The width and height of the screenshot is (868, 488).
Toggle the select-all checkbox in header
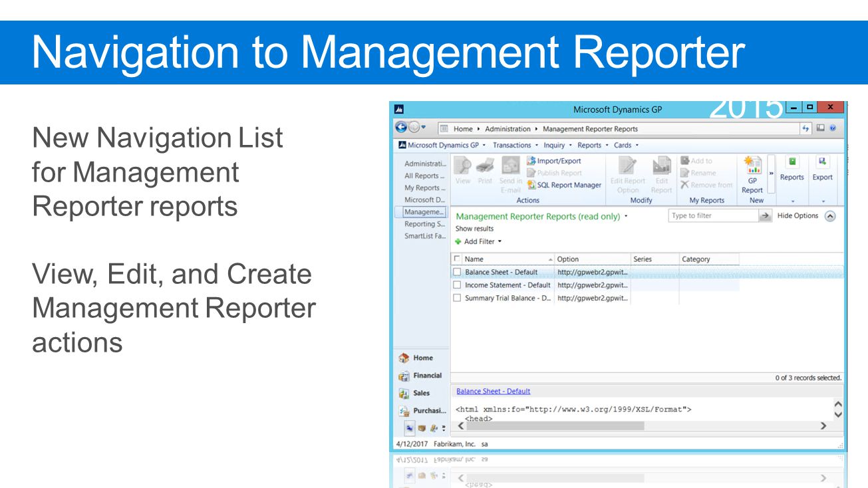pos(457,259)
